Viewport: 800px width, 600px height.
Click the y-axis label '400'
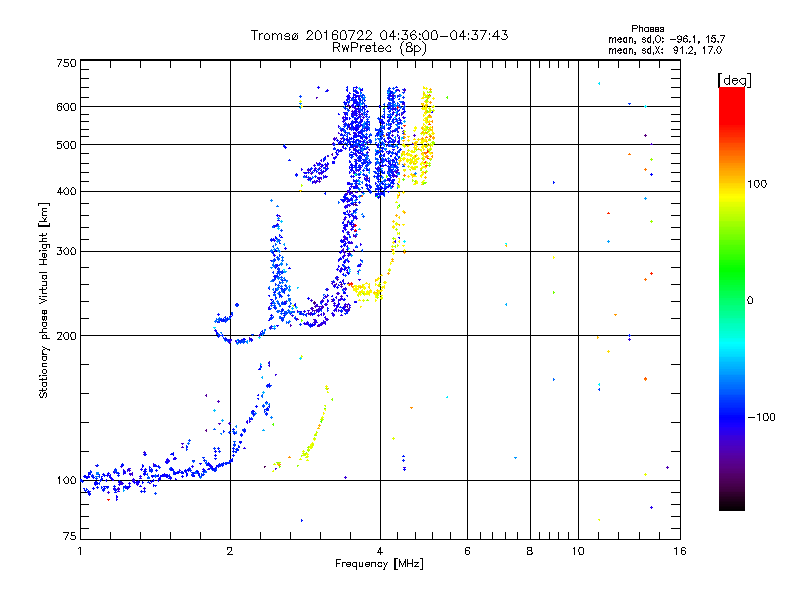point(66,191)
